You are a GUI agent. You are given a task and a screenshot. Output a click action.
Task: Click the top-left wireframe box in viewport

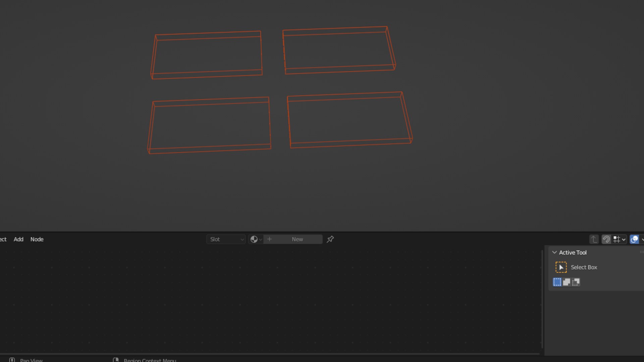click(x=207, y=55)
